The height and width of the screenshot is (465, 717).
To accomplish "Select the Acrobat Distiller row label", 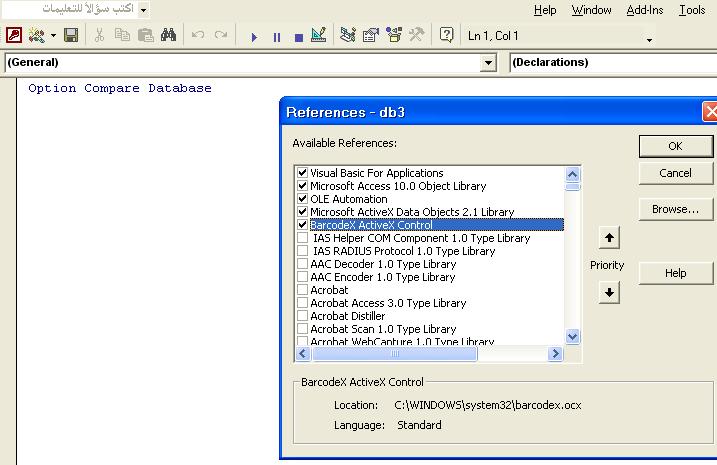I will pyautogui.click(x=348, y=316).
